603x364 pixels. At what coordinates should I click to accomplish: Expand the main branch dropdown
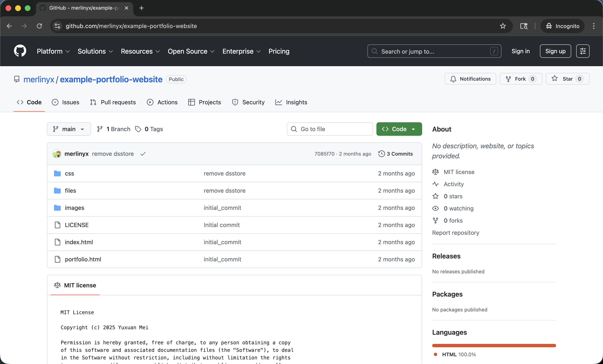point(69,129)
